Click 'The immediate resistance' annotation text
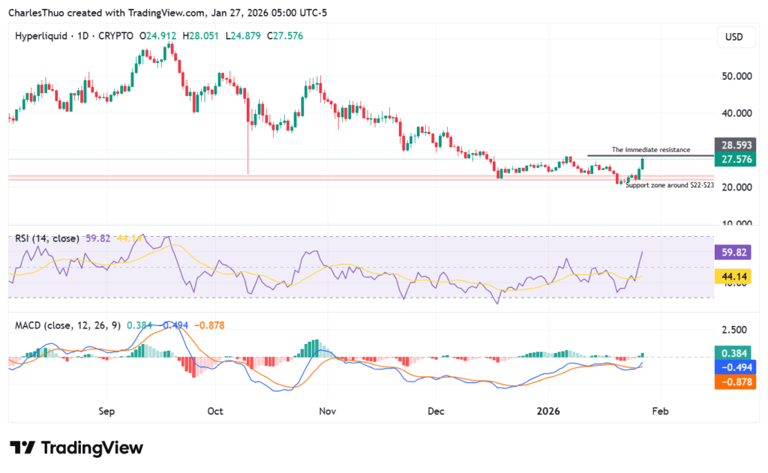This screenshot has width=768, height=473. tap(650, 150)
